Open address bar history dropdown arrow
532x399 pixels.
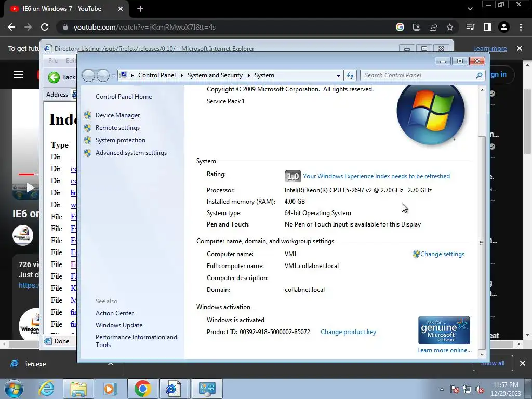[338, 75]
